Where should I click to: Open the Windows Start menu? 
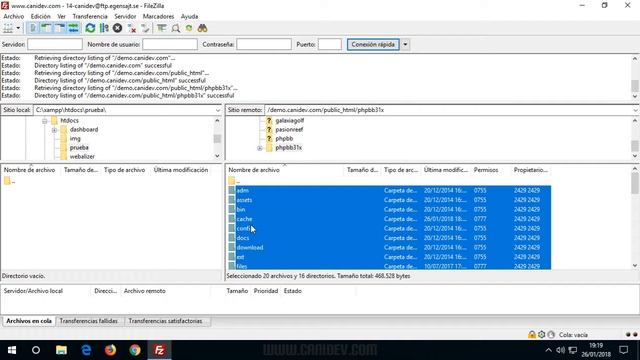tap(12, 350)
